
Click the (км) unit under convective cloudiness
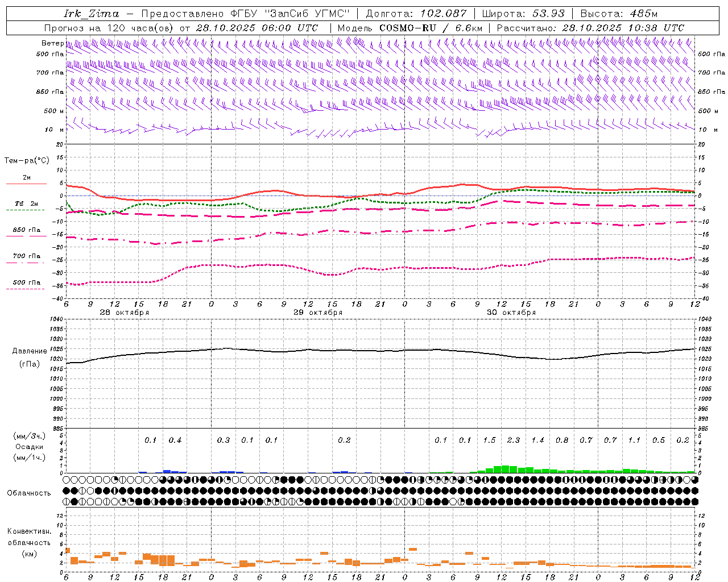coord(30,554)
